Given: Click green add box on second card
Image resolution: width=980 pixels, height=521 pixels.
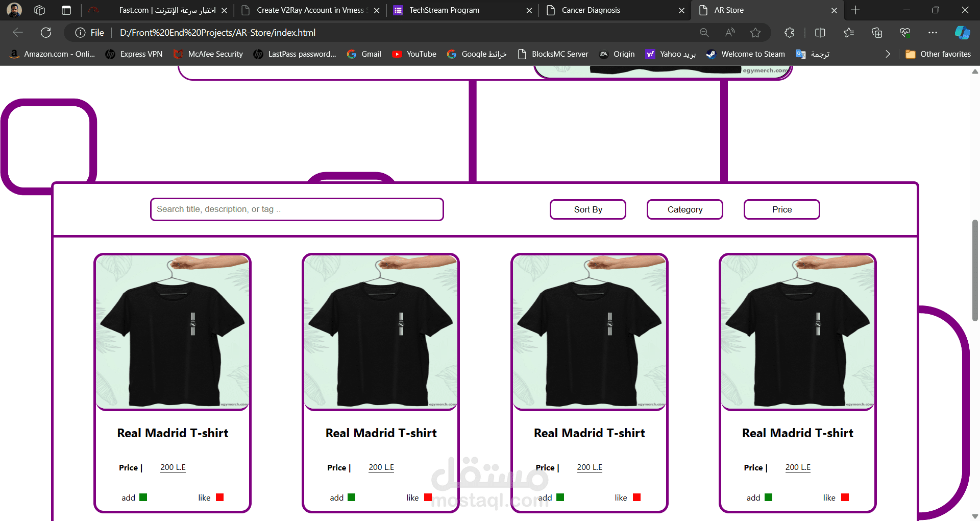Looking at the screenshot, I should pyautogui.click(x=351, y=497).
